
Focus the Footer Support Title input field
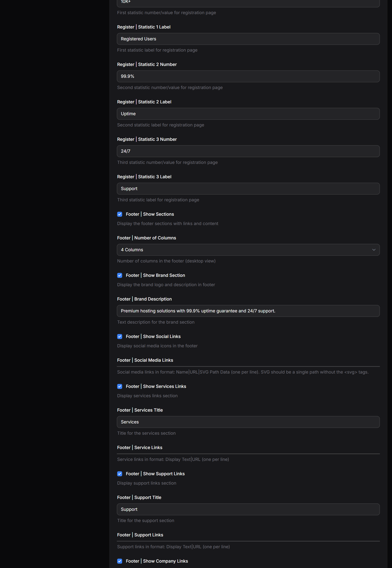(248, 509)
